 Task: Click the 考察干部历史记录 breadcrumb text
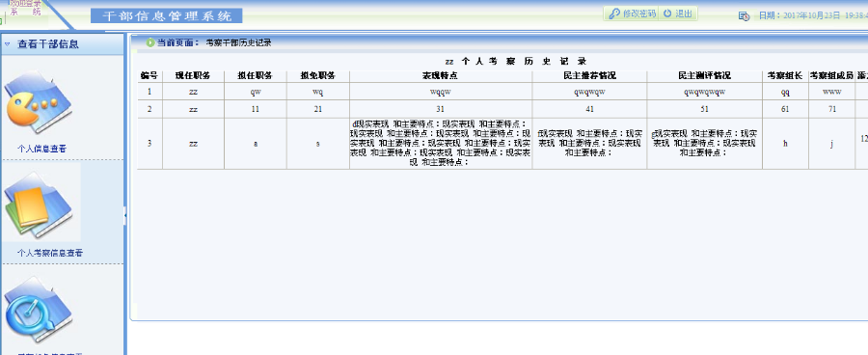point(238,42)
